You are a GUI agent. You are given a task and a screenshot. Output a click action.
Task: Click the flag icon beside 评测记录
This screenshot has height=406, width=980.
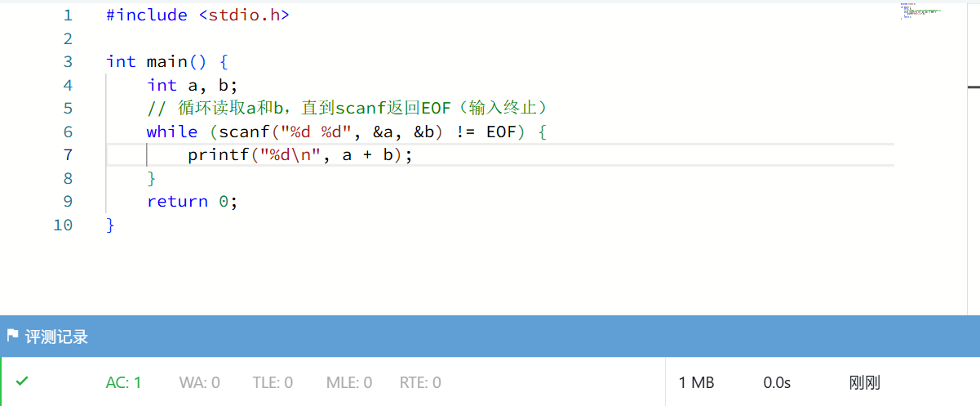12,337
